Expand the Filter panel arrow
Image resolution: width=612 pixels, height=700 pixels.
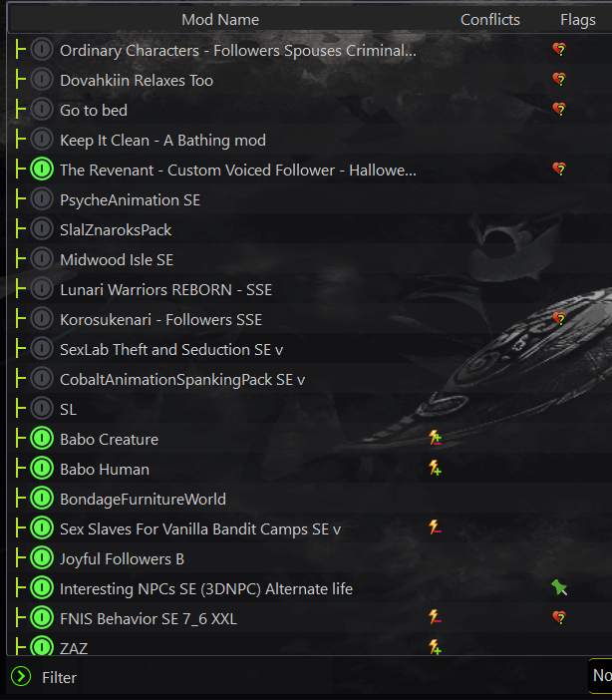[x=21, y=676]
